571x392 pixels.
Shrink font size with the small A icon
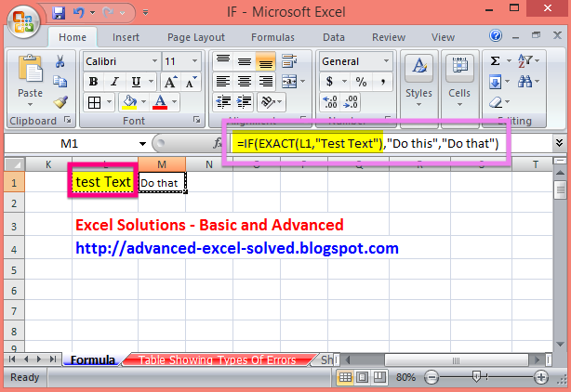point(191,82)
